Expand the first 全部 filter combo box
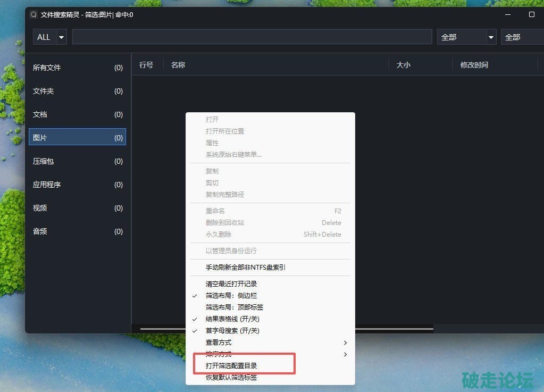 point(467,37)
